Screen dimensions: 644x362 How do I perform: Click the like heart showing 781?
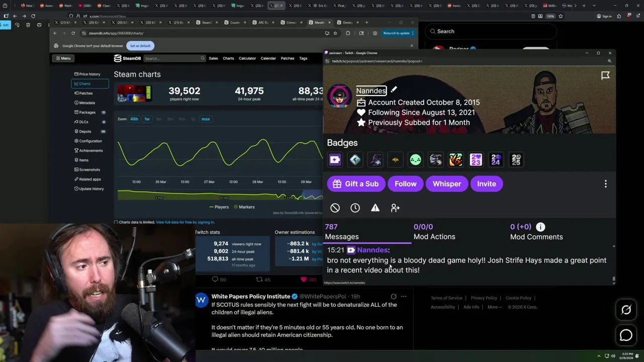coord(303,280)
